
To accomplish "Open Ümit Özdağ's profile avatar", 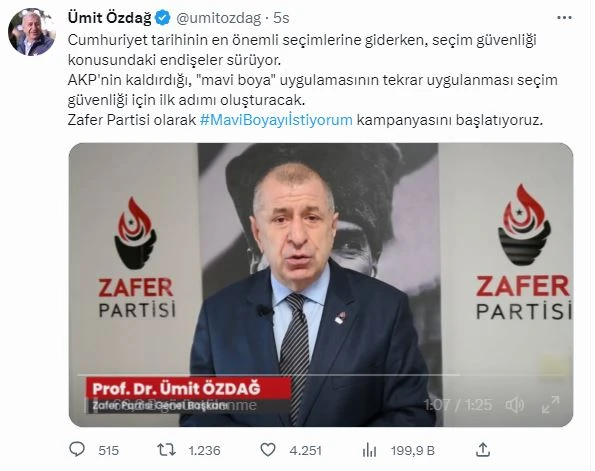I will [31, 32].
